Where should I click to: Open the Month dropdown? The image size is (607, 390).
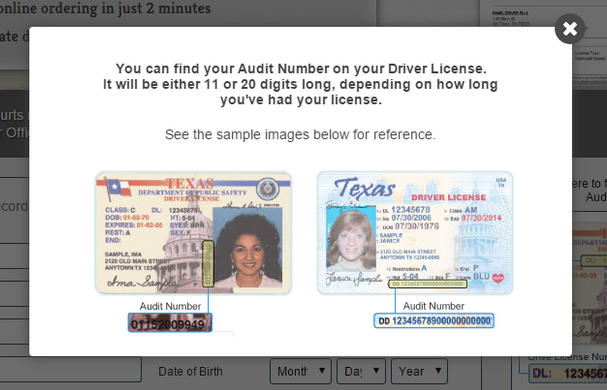pyautogui.click(x=301, y=371)
